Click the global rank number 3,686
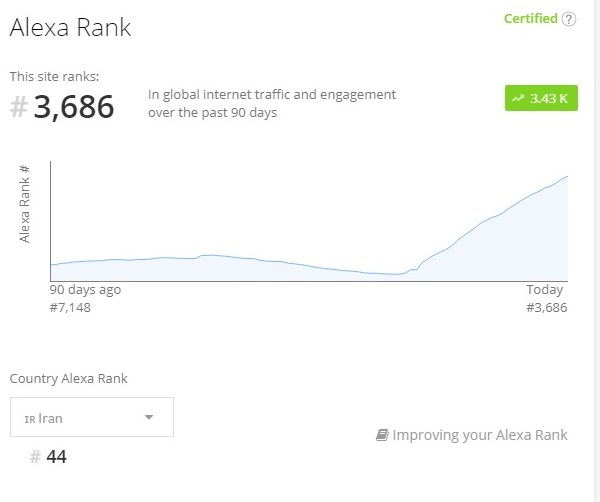The width and height of the screenshot is (600, 502). 74,106
